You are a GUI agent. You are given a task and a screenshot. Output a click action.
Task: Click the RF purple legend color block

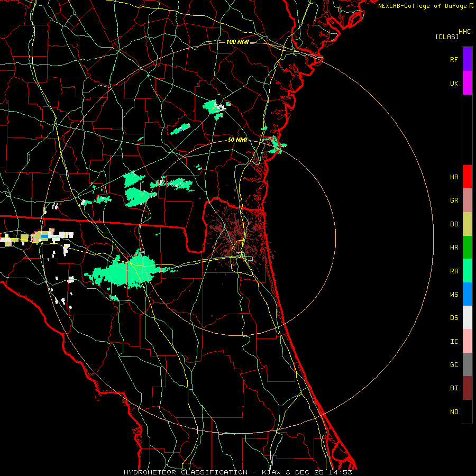467,59
